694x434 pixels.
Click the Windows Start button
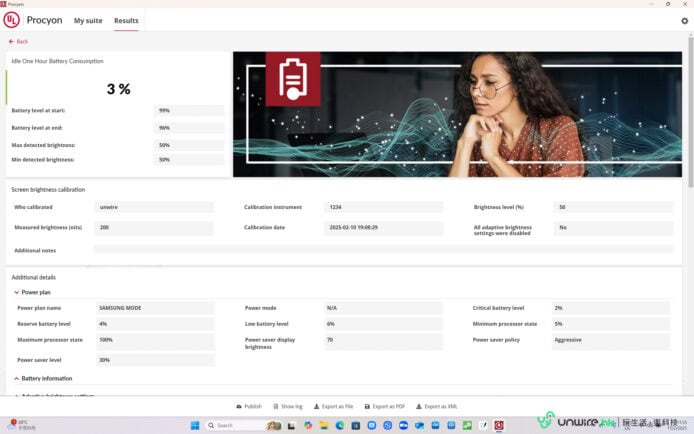(x=196, y=425)
